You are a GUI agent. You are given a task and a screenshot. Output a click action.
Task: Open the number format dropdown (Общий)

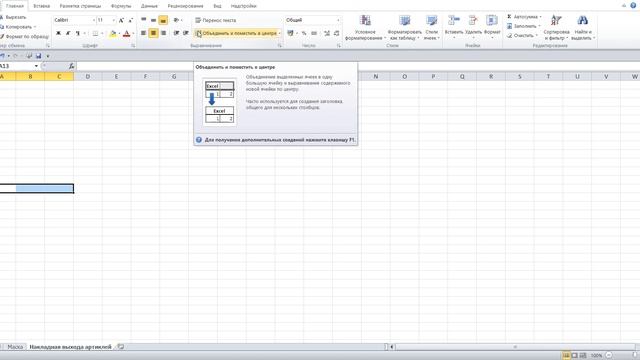tap(338, 20)
